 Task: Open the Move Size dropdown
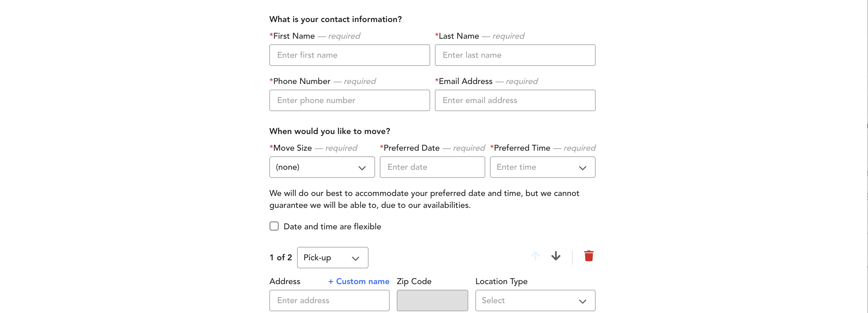click(x=321, y=167)
